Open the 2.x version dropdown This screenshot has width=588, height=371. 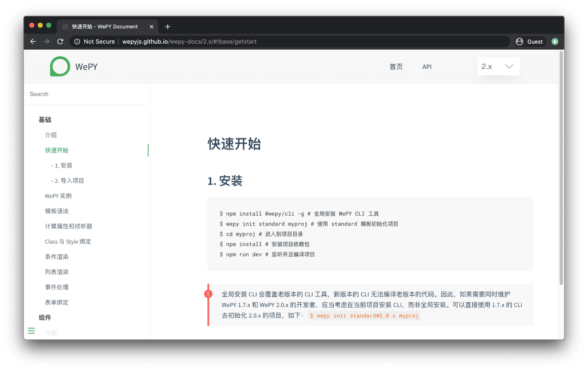(498, 66)
